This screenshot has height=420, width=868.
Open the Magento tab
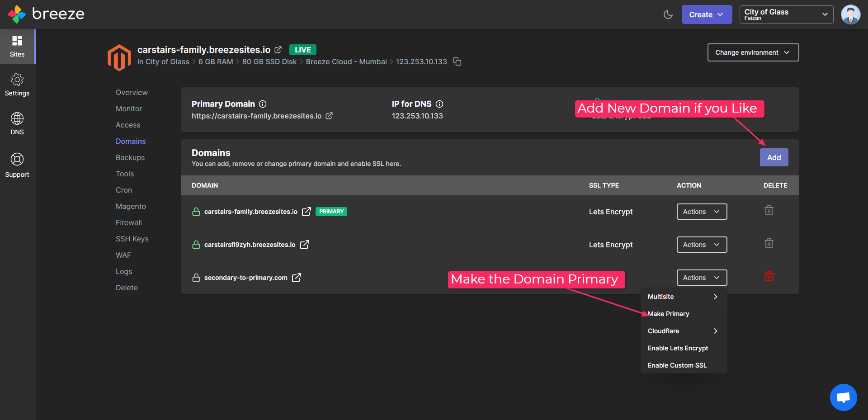point(131,206)
